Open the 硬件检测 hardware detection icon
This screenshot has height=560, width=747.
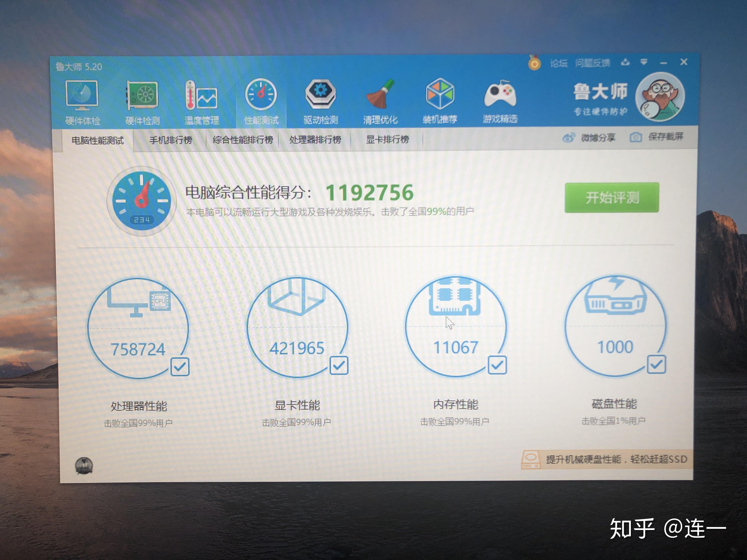click(x=142, y=95)
